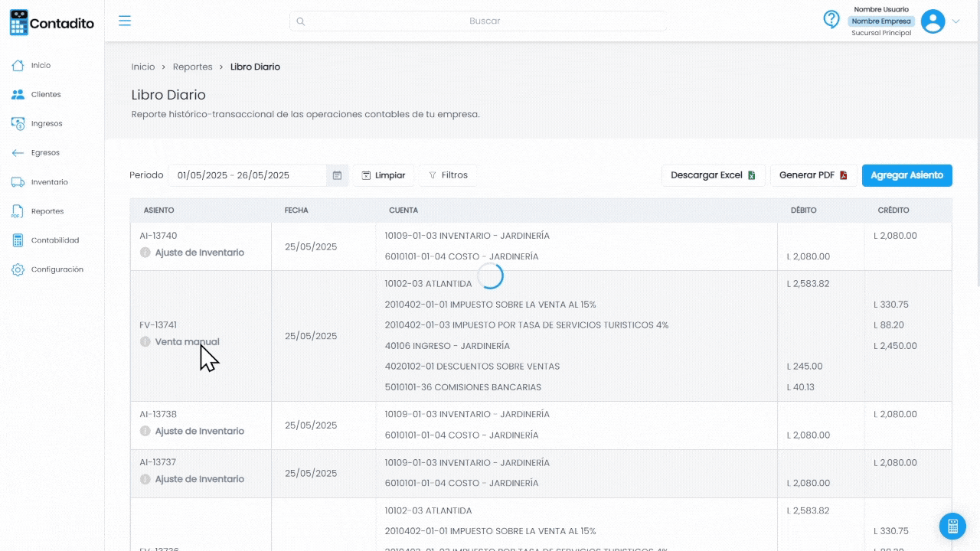Open the help question mark icon

click(831, 19)
